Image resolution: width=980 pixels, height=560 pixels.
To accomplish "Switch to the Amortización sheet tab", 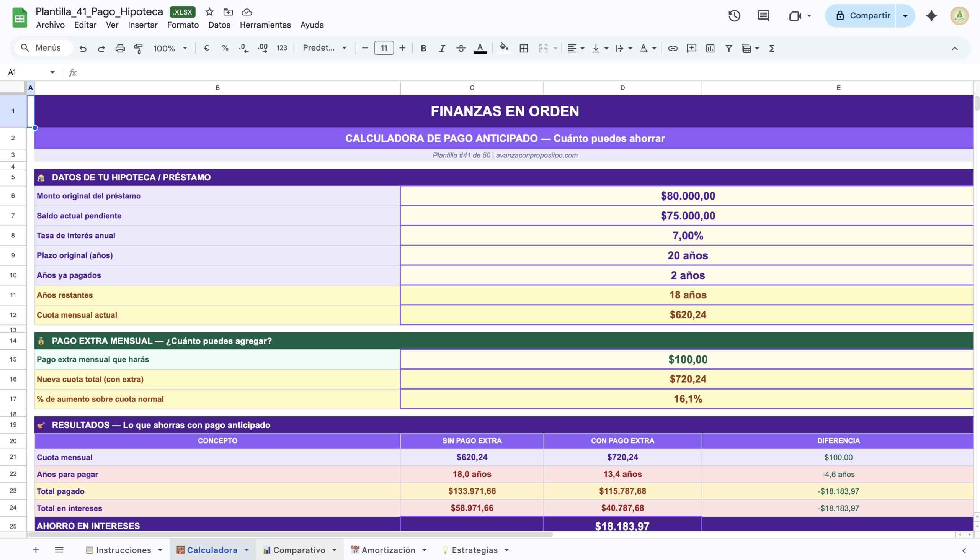I will coord(388,550).
